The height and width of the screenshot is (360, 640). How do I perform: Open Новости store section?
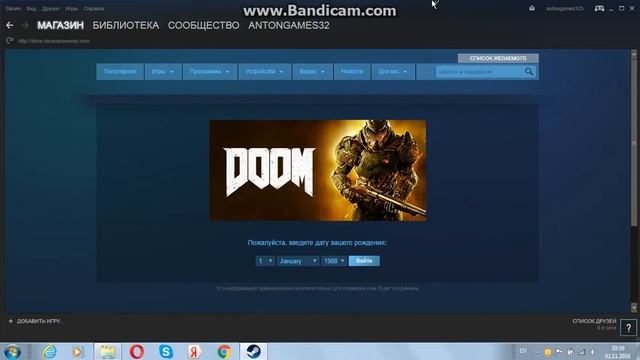point(352,71)
